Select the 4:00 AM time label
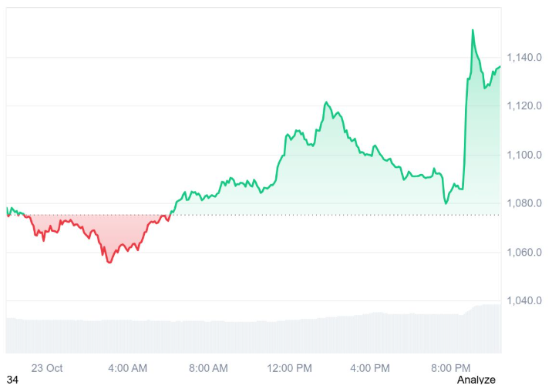Image resolution: width=552 pixels, height=392 pixels. coord(128,367)
